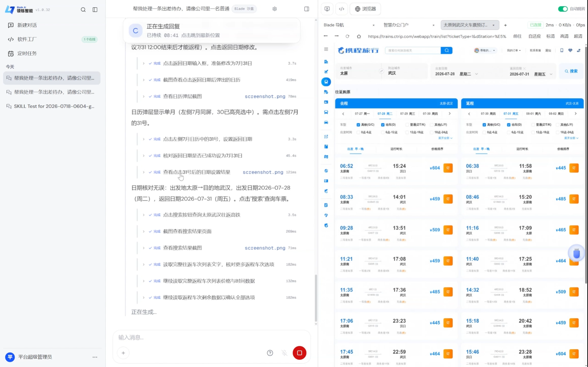Go forward in the embedded browser

(x=336, y=36)
